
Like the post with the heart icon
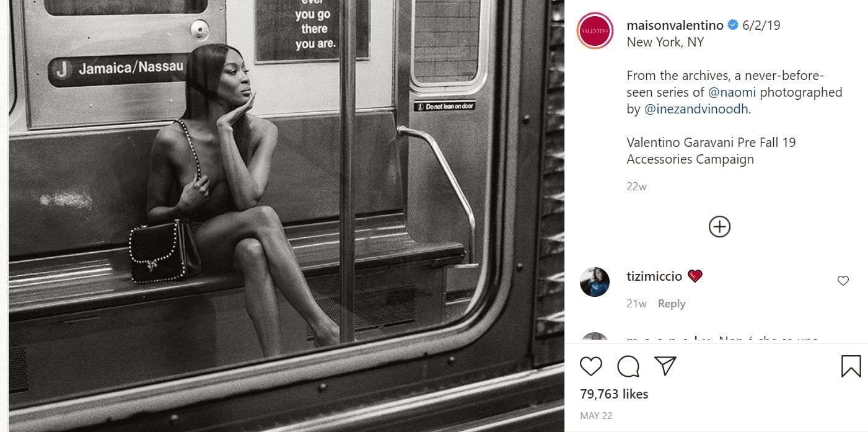591,366
